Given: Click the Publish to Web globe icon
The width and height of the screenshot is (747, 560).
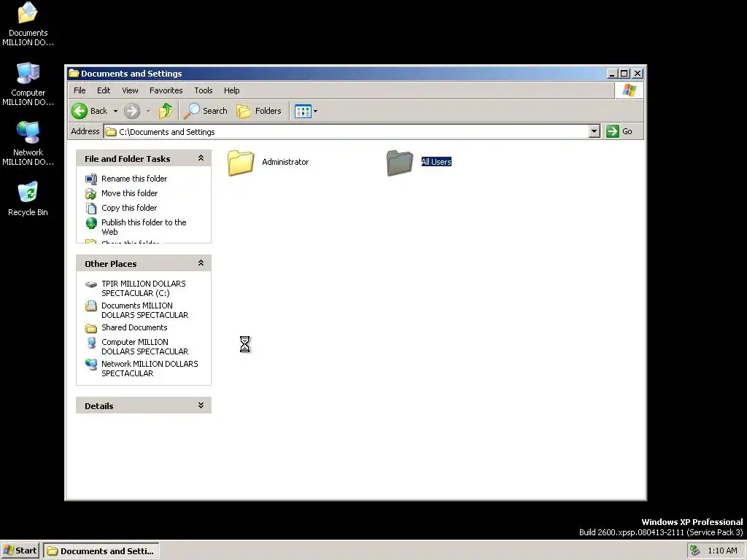Looking at the screenshot, I should 91,223.
